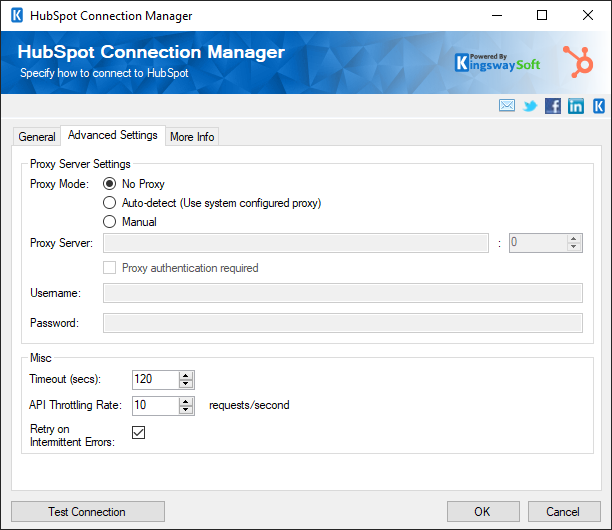
Task: Open the KingswaySoft K icon near LinkedIn
Action: click(599, 106)
